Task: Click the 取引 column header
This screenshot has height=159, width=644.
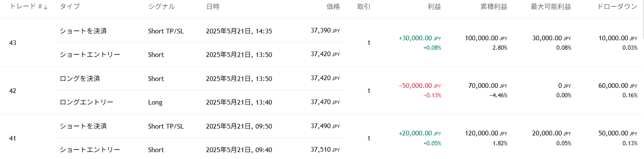Action: point(364,7)
